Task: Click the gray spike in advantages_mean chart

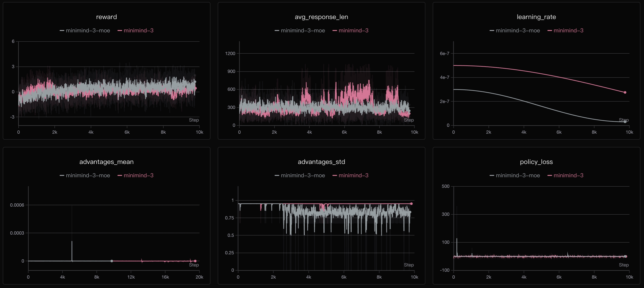Action: coord(72,247)
